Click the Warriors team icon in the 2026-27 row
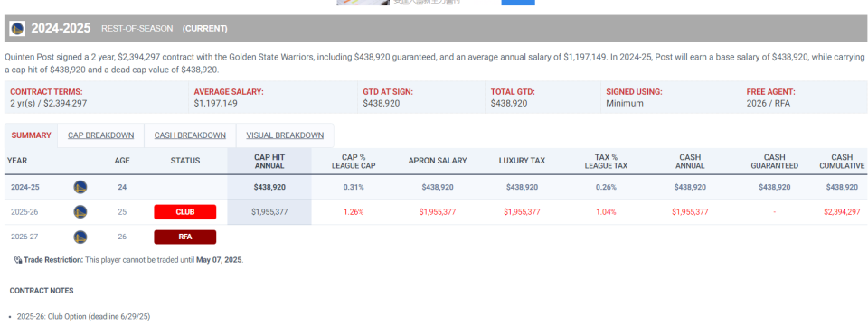The width and height of the screenshot is (868, 335). click(x=80, y=237)
